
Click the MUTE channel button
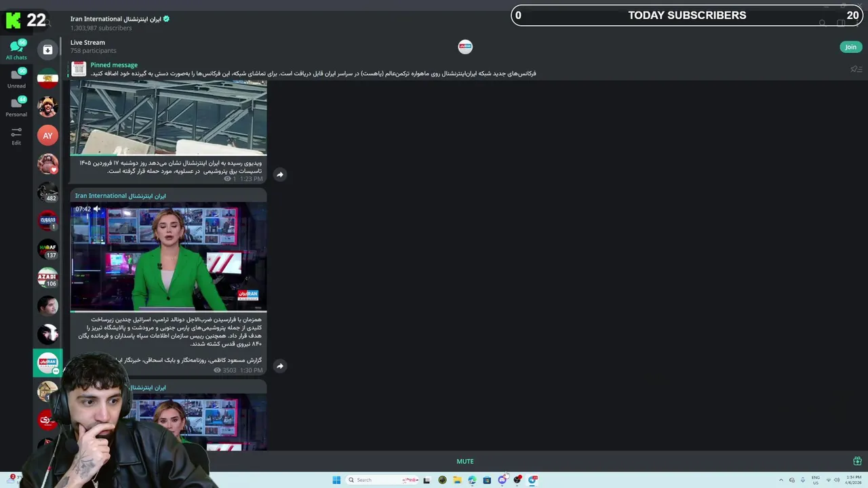465,462
